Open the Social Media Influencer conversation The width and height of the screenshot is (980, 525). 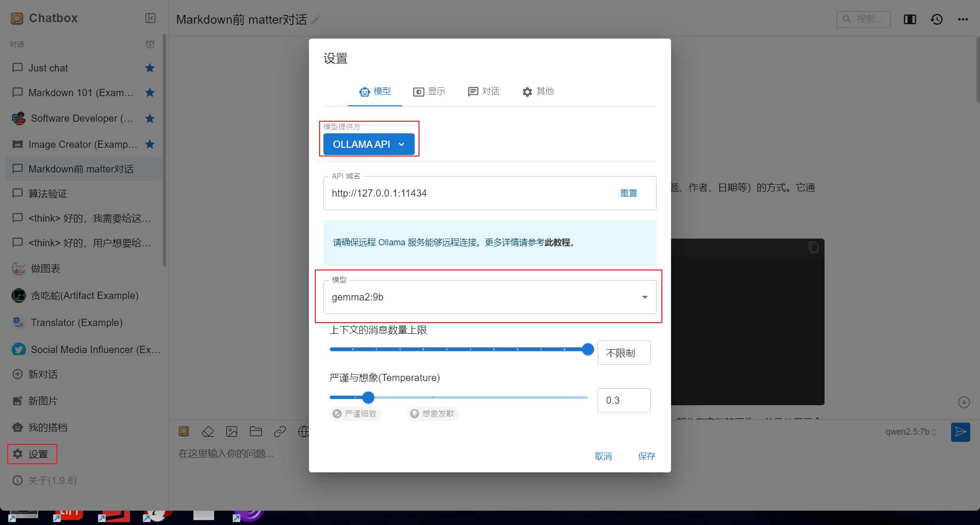coord(84,350)
